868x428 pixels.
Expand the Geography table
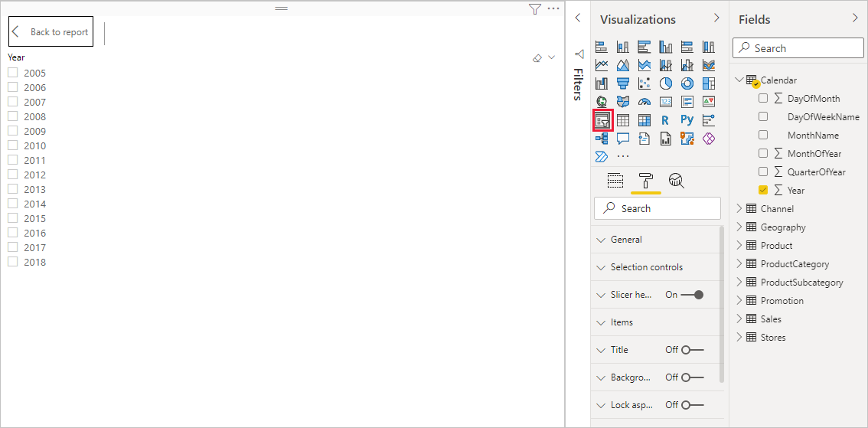[x=739, y=227]
